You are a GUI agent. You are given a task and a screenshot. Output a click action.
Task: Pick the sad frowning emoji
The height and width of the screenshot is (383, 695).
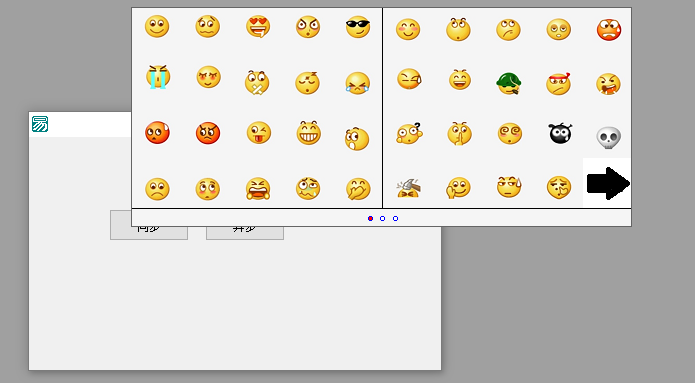pos(157,189)
